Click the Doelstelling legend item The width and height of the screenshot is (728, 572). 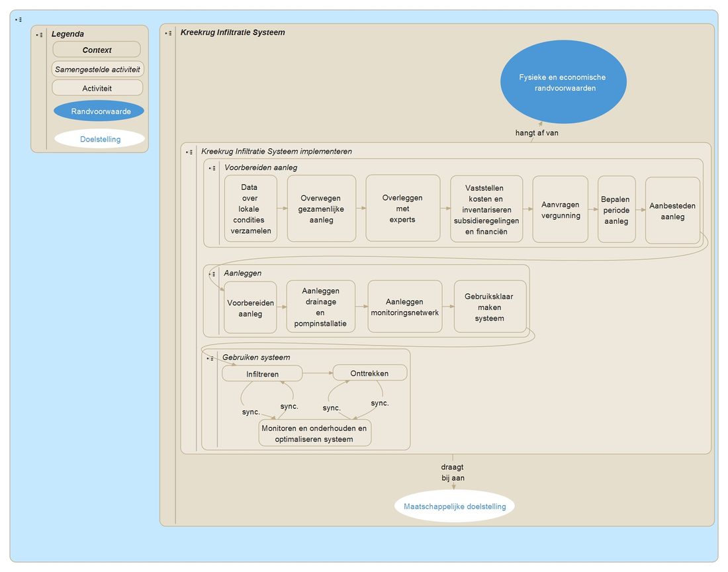click(x=100, y=139)
